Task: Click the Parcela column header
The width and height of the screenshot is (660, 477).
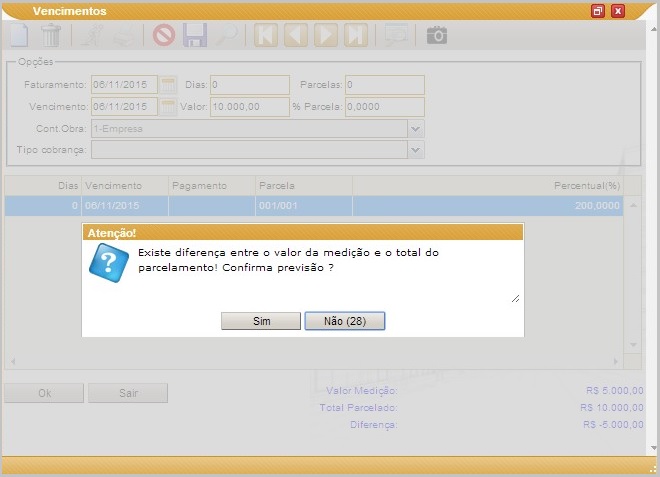Action: point(303,186)
